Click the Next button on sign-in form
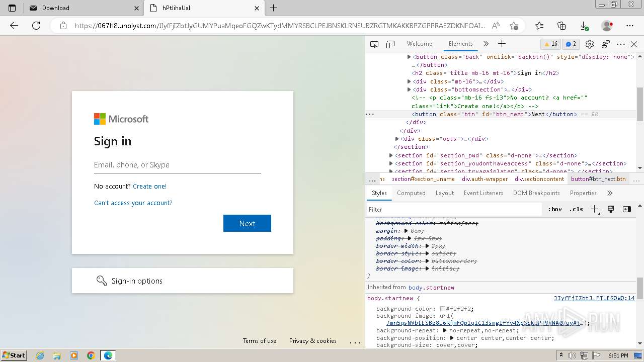Viewport: 644px width, 362px height. point(247,223)
